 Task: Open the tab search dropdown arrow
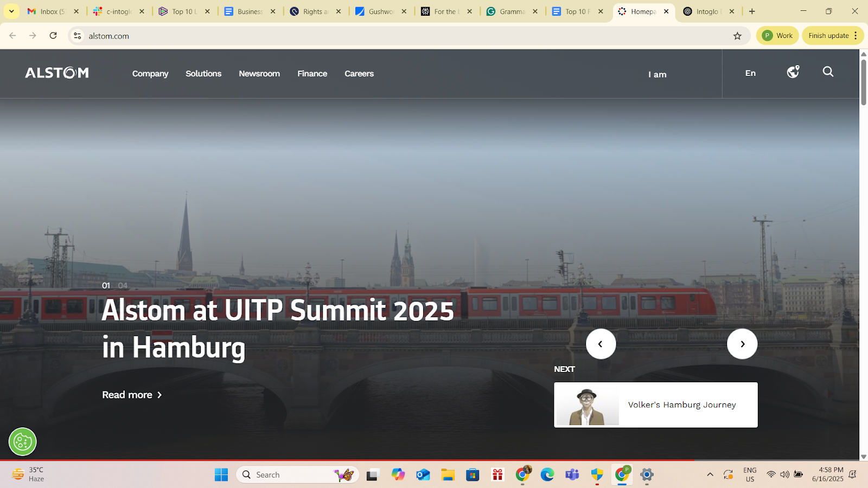click(11, 11)
